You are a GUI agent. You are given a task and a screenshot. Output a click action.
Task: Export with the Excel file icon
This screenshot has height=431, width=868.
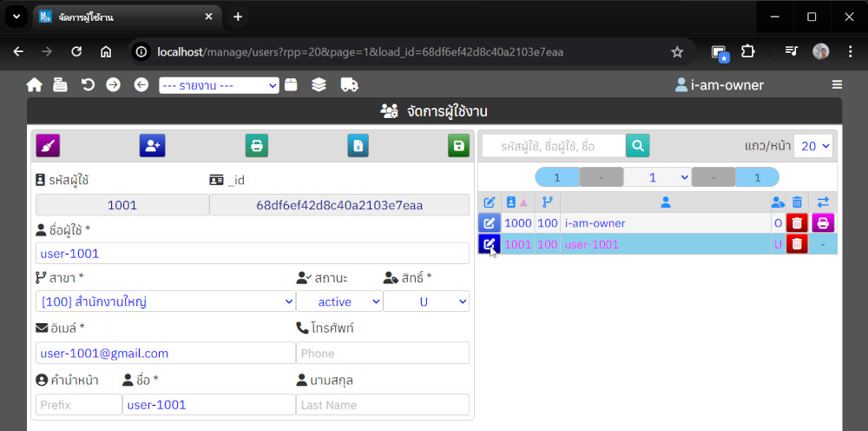(357, 145)
